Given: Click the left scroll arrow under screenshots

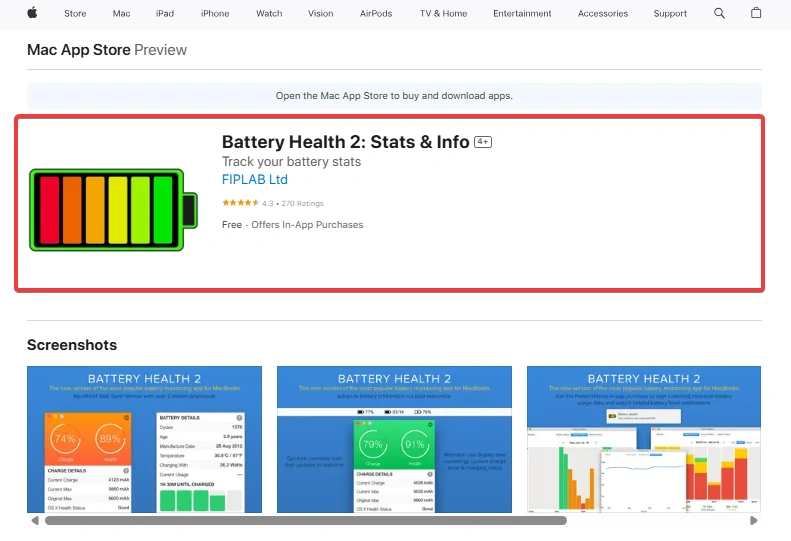Looking at the screenshot, I should click(x=35, y=520).
